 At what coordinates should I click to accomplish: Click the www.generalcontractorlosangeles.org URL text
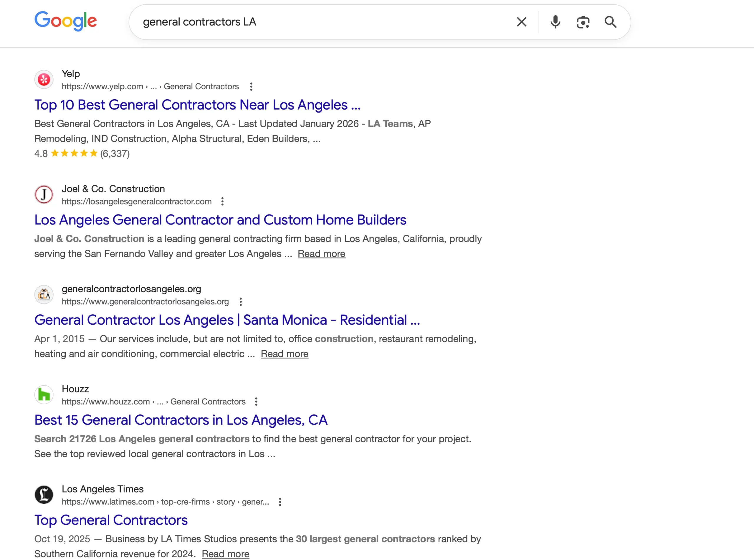pyautogui.click(x=145, y=302)
